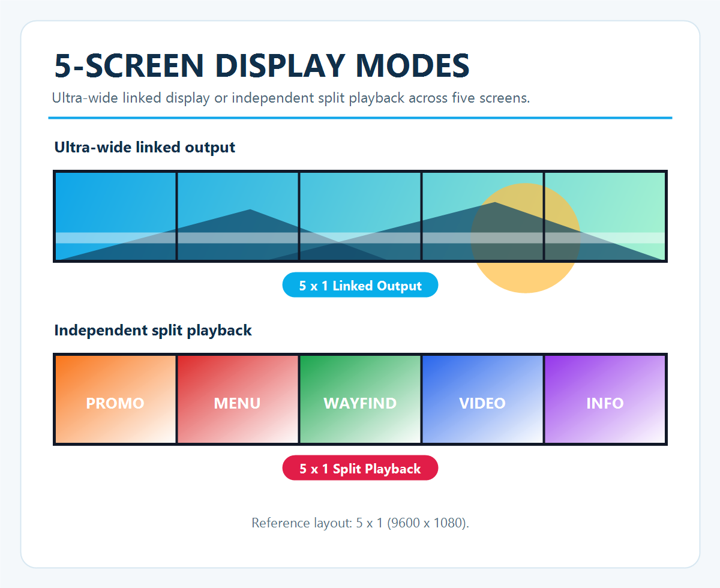Click the 5 x 1 Split Playback badge
The image size is (720, 588).
(x=360, y=469)
